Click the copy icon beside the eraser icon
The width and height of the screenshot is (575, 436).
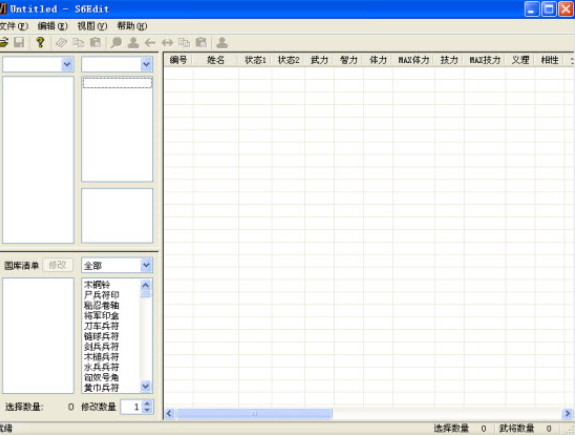(x=78, y=43)
